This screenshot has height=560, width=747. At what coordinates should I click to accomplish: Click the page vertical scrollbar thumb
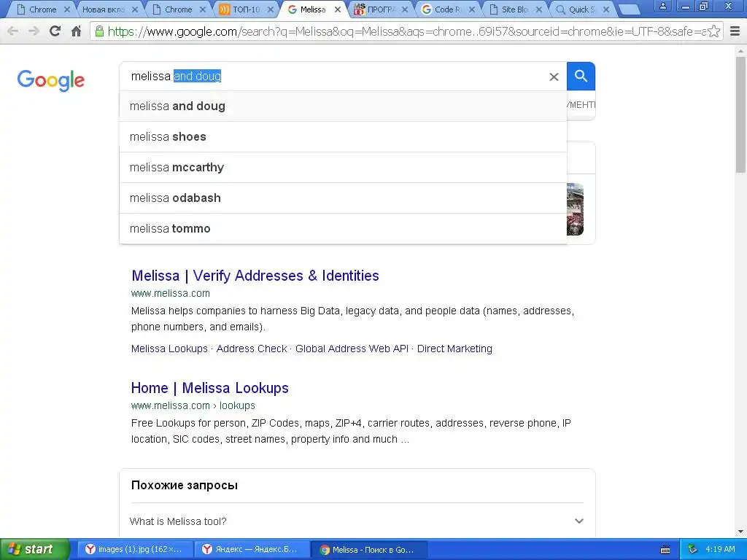741,114
